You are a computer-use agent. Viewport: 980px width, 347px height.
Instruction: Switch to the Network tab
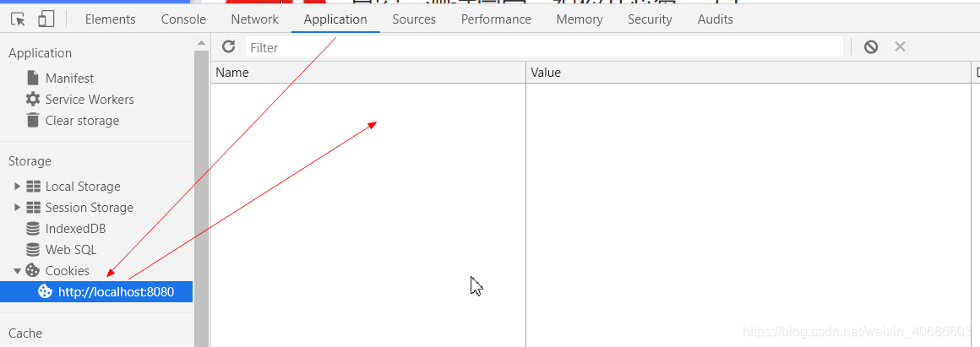pos(254,19)
